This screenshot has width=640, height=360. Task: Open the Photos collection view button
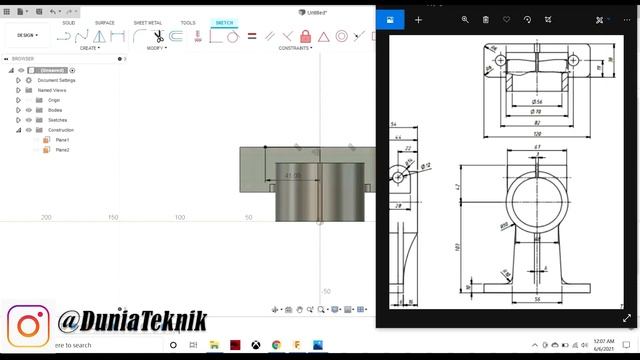point(390,20)
